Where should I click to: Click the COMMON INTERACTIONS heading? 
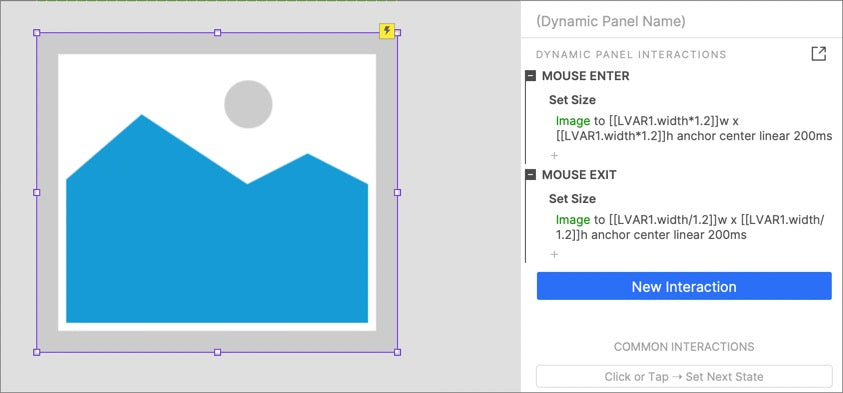(x=684, y=347)
